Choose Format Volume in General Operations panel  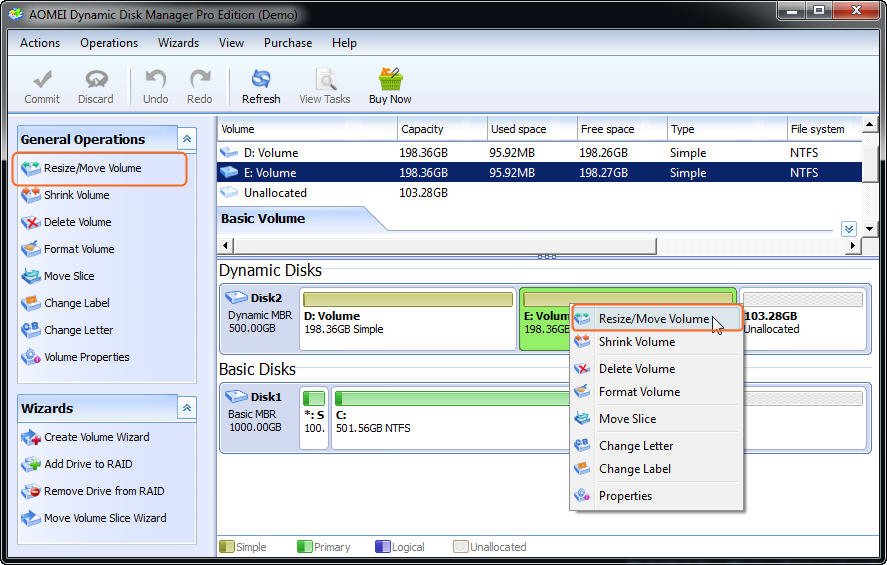tap(79, 249)
